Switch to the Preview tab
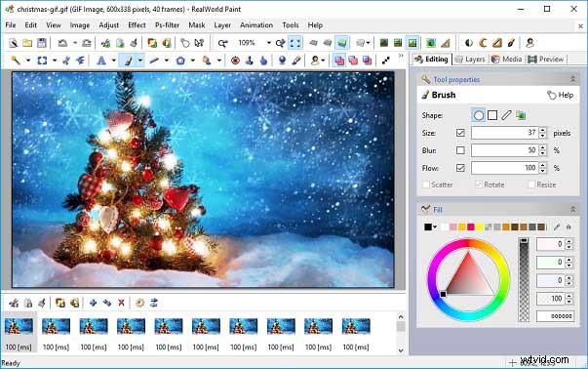 546,59
